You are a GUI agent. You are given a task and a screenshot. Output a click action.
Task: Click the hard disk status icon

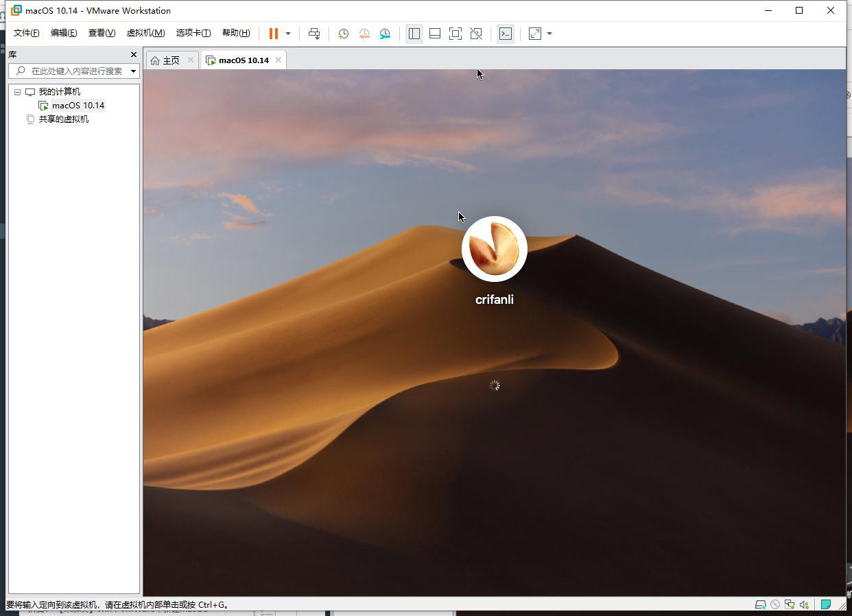tap(760, 604)
